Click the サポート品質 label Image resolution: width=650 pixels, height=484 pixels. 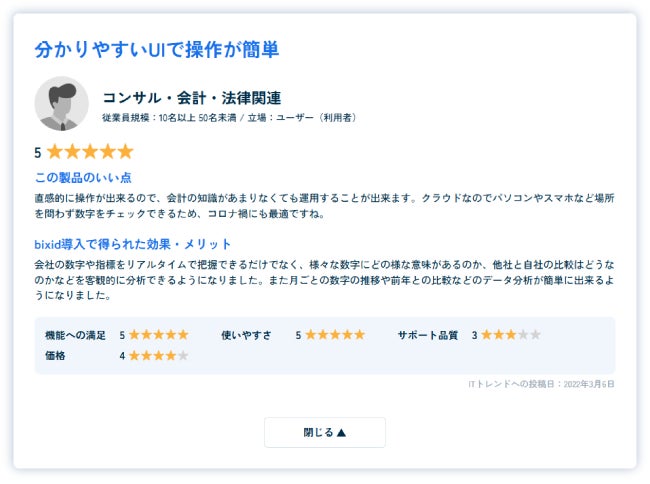[x=427, y=335]
